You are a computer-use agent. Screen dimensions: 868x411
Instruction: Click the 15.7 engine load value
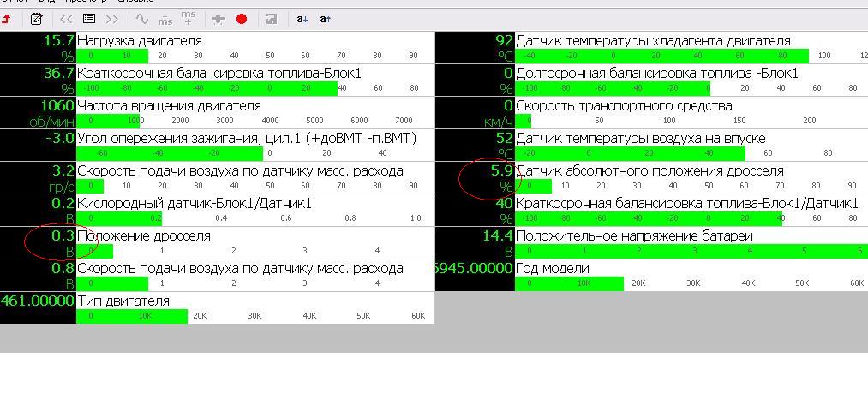(x=59, y=40)
